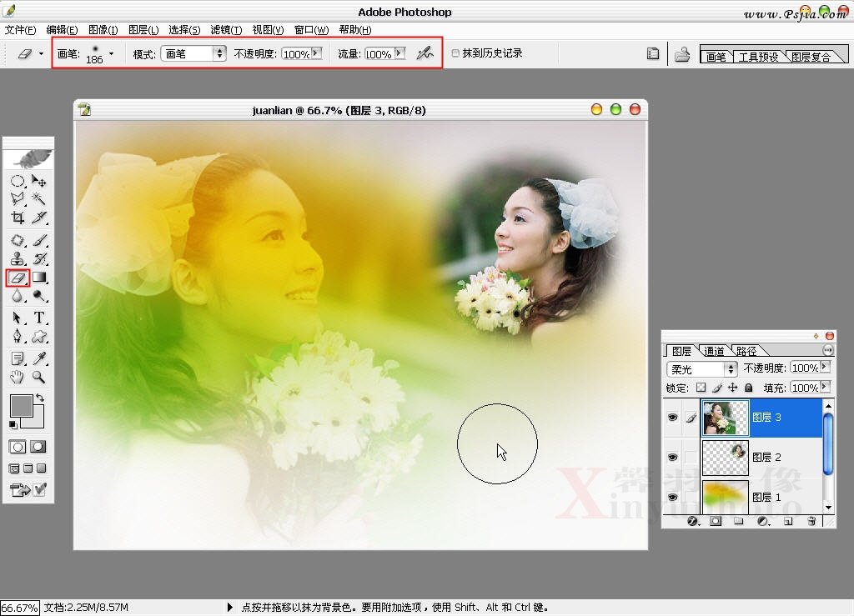854x616 pixels.
Task: Open the 滤镜(T) menu
Action: (225, 30)
